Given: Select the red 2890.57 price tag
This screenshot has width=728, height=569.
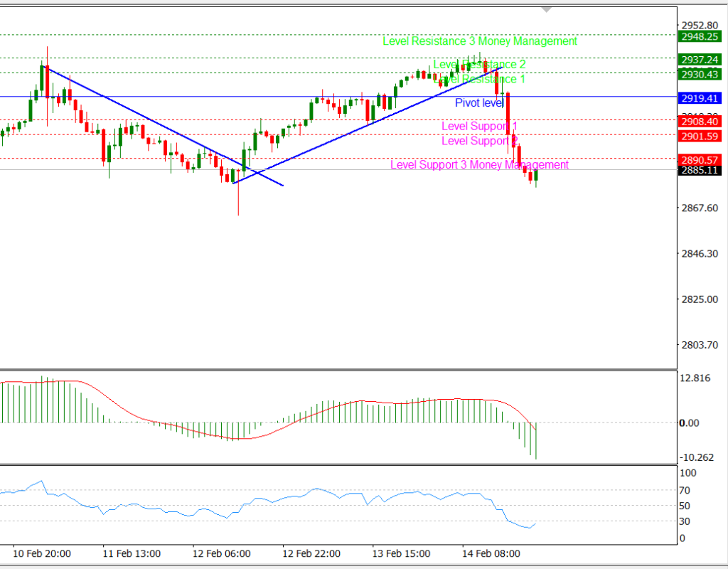Looking at the screenshot, I should (700, 159).
